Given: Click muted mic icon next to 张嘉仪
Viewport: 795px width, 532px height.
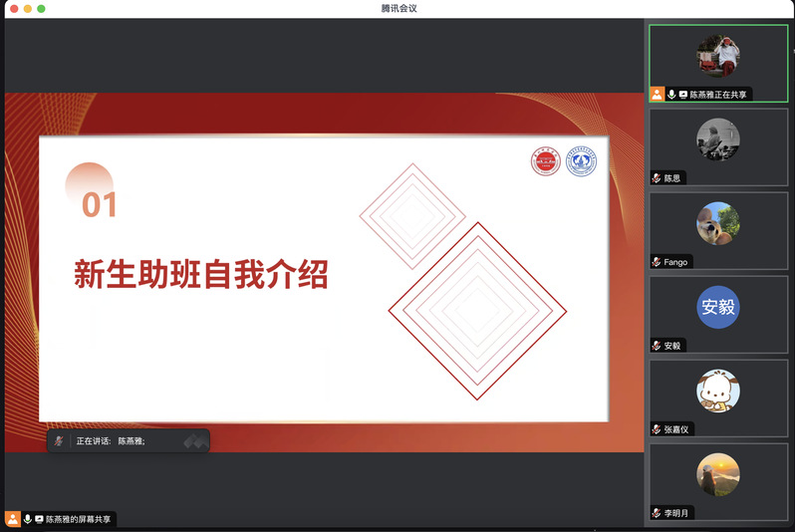Looking at the screenshot, I should (x=657, y=429).
